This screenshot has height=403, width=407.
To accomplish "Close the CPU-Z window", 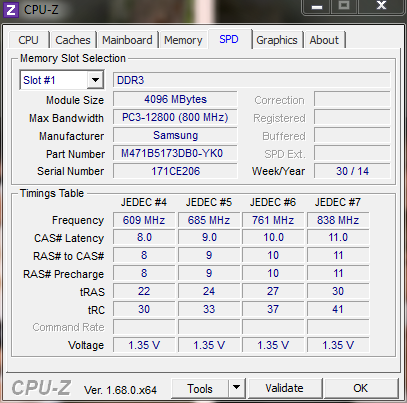I will tap(381, 6).
